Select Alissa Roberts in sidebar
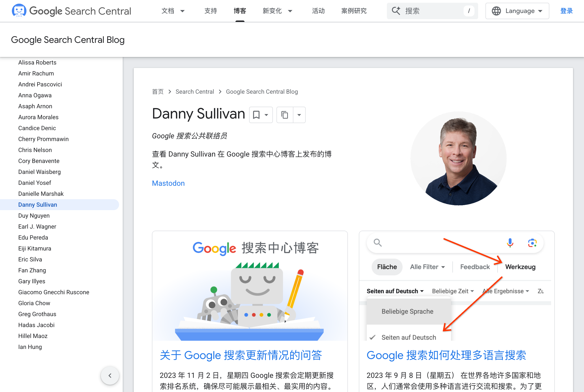The image size is (584, 392). (x=37, y=62)
